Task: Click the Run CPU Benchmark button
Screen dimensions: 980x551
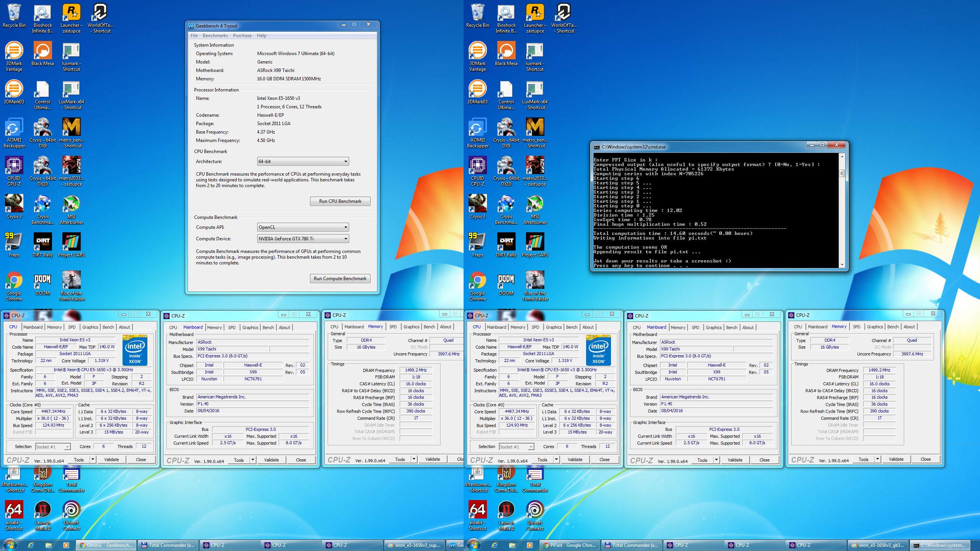Action: click(x=340, y=201)
